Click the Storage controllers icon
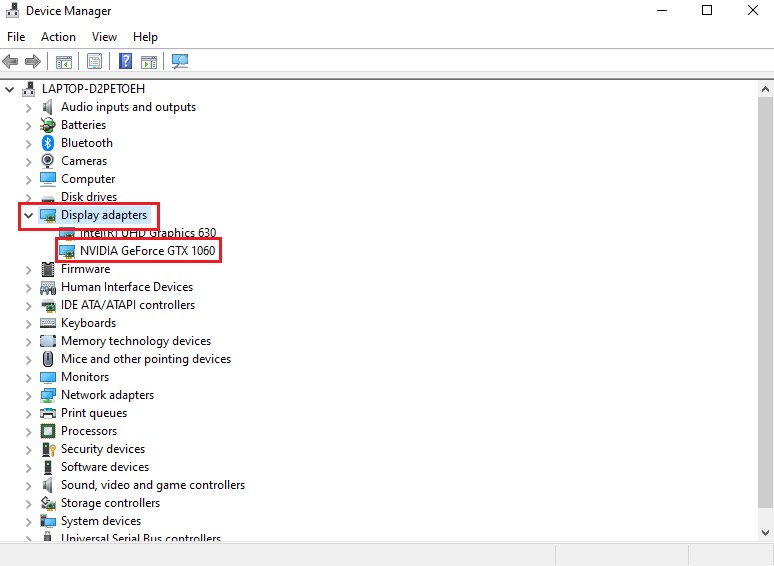Viewport: 774px width, 566px height. pos(48,503)
